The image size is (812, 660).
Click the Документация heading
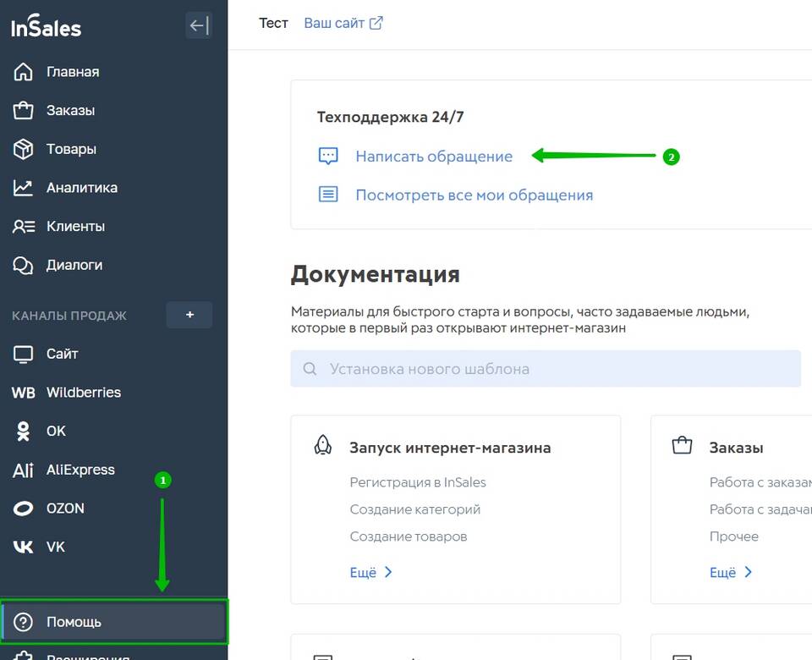coord(375,274)
